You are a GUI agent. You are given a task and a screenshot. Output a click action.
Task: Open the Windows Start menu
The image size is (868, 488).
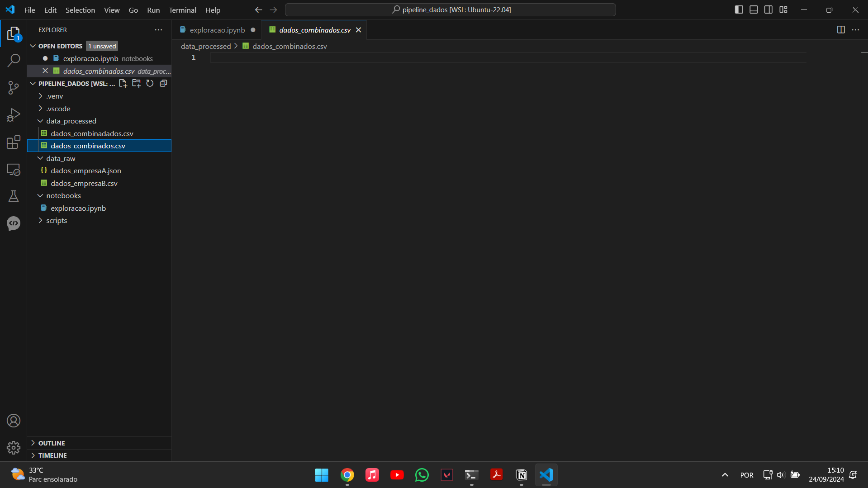coord(322,475)
